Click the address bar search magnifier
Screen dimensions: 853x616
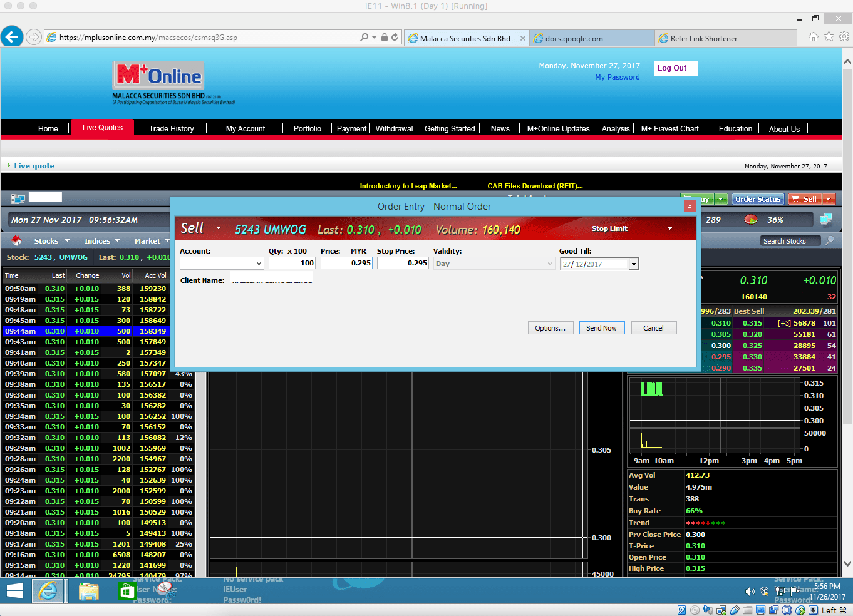[x=364, y=38]
